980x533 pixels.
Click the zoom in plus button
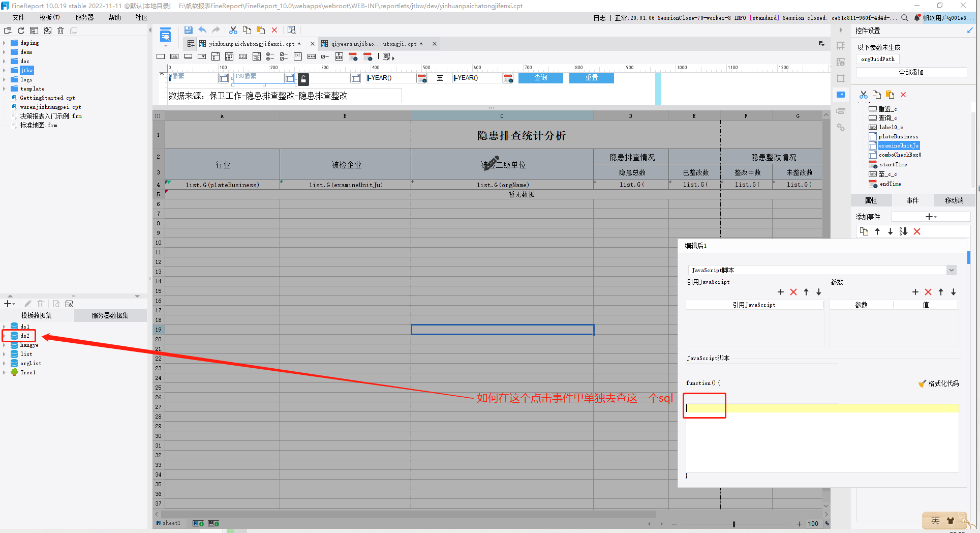pos(799,524)
